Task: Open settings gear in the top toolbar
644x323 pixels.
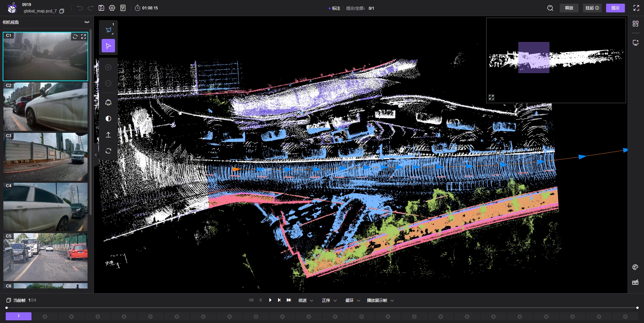Action: pyautogui.click(x=112, y=8)
